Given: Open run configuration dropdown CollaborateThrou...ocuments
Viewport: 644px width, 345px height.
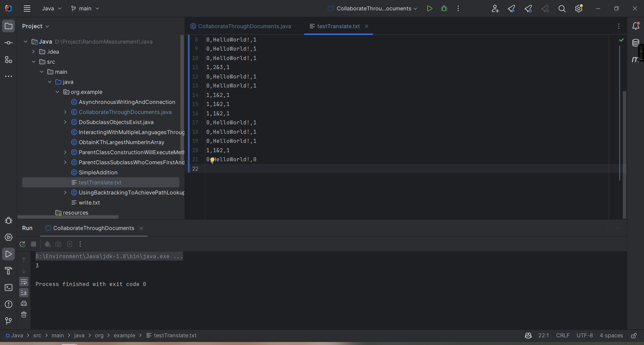Looking at the screenshot, I should [x=373, y=9].
